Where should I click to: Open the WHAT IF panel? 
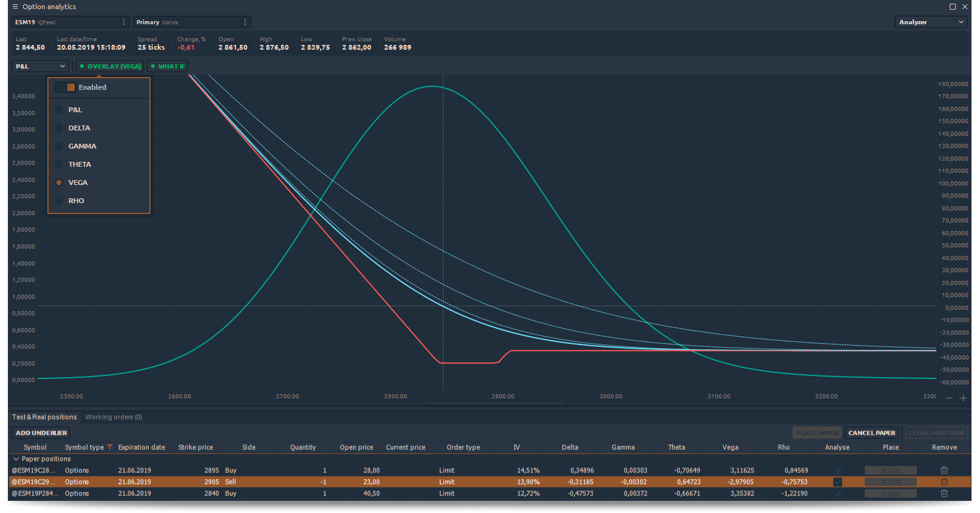pyautogui.click(x=168, y=66)
